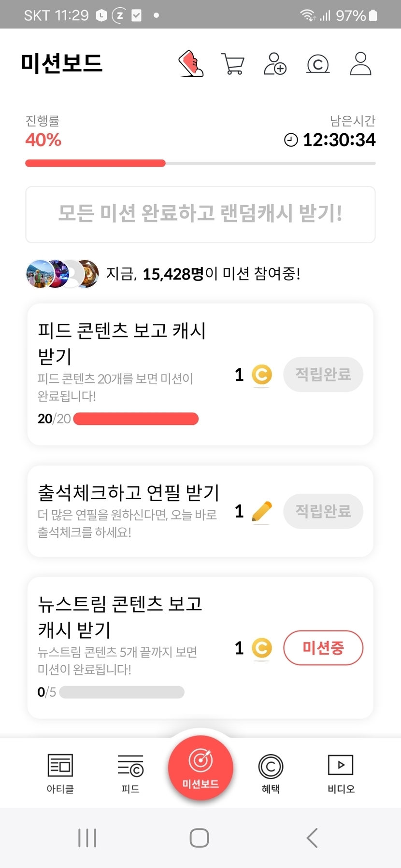
Task: Tap 적립완료 on the feed content mission
Action: [323, 375]
